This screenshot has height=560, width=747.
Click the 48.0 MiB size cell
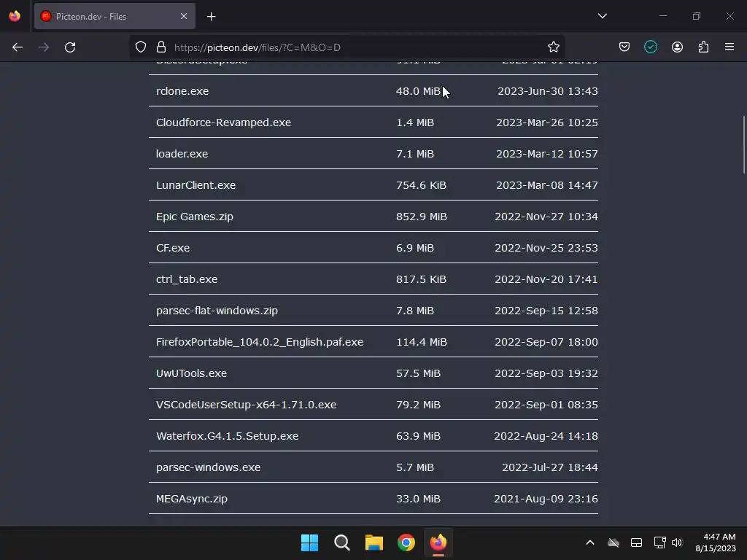pos(418,91)
